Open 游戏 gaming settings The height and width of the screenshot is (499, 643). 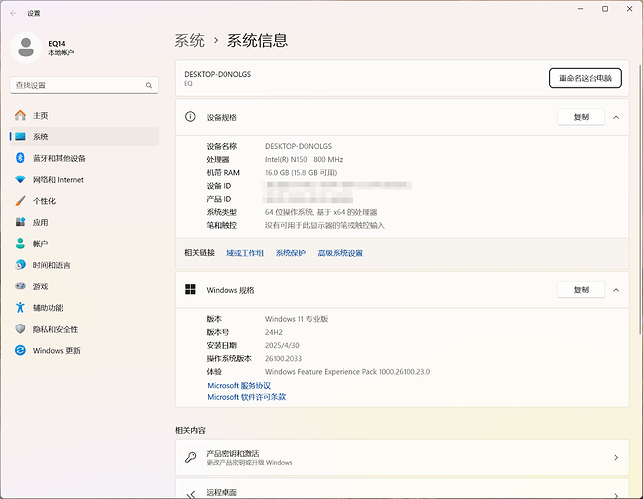tap(40, 286)
